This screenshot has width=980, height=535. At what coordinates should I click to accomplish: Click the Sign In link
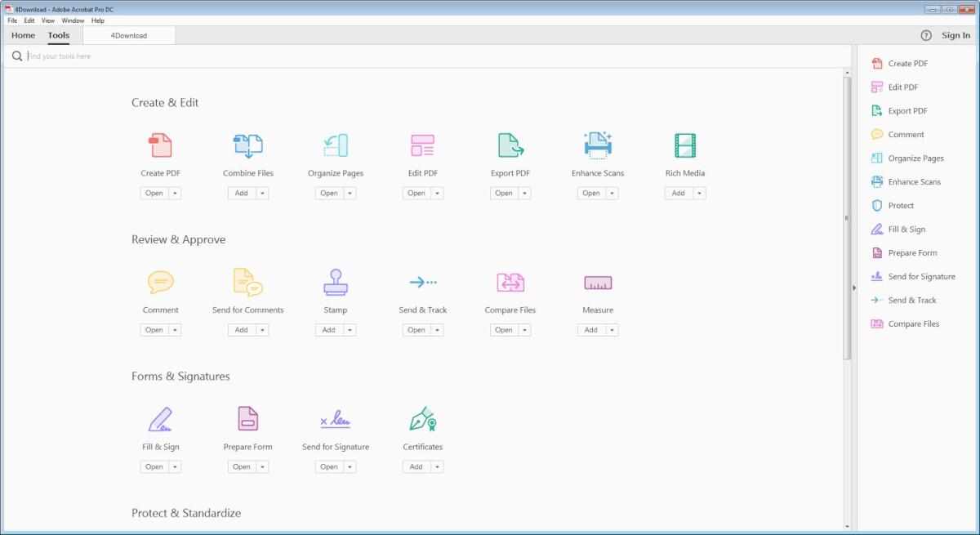coord(955,35)
